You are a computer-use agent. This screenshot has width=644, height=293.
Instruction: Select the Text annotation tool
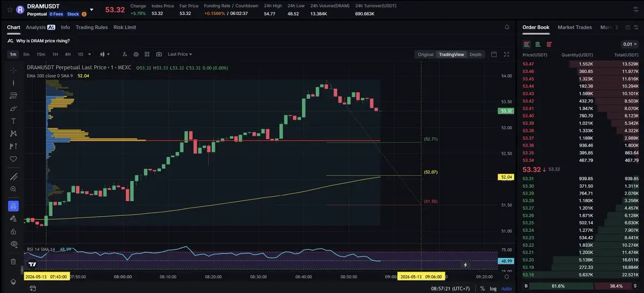point(13,121)
